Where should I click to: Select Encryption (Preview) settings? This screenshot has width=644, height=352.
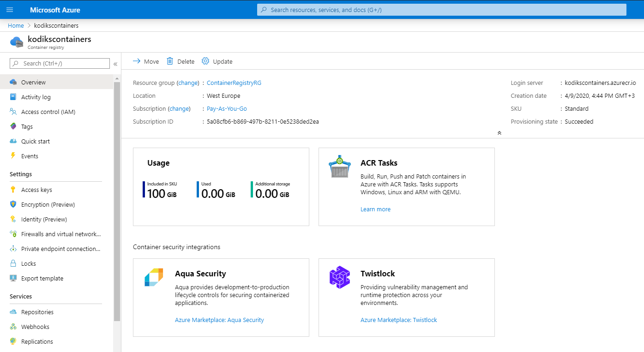[x=48, y=204]
